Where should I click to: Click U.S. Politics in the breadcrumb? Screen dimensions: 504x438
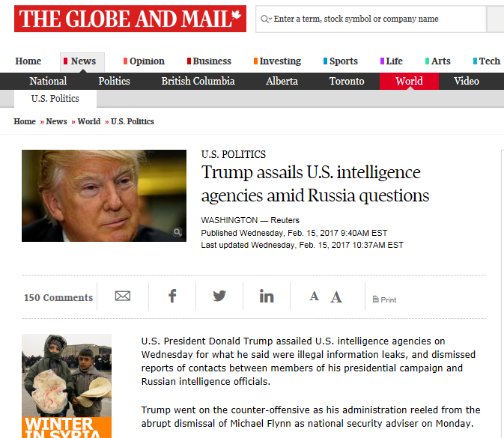point(133,121)
